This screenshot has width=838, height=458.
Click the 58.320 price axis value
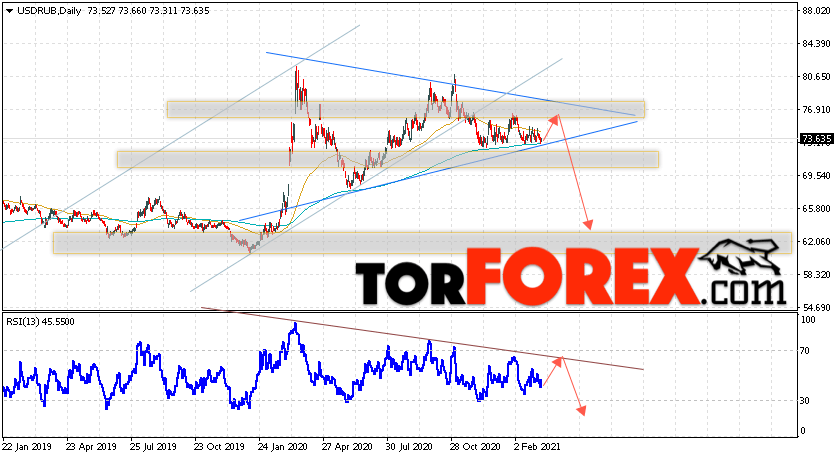pos(817,275)
